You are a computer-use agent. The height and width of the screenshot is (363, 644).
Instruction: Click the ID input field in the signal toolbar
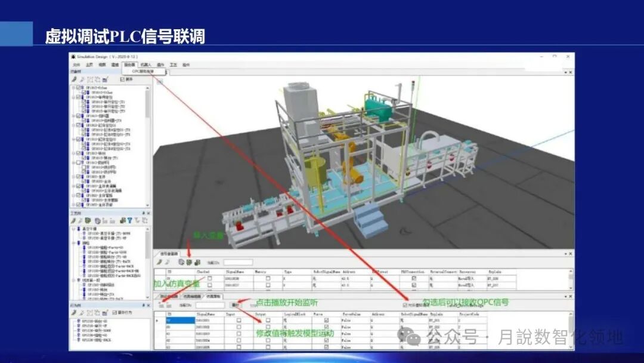238,262
